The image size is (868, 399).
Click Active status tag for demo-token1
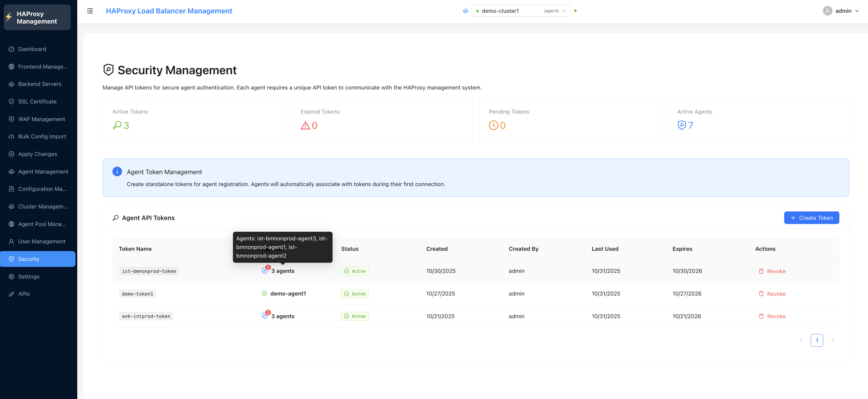355,294
